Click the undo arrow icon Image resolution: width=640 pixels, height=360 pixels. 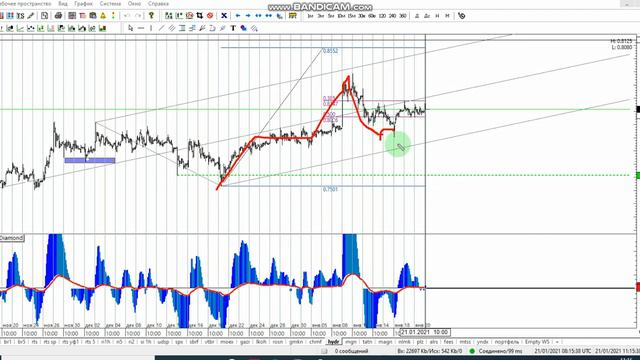coord(127,16)
